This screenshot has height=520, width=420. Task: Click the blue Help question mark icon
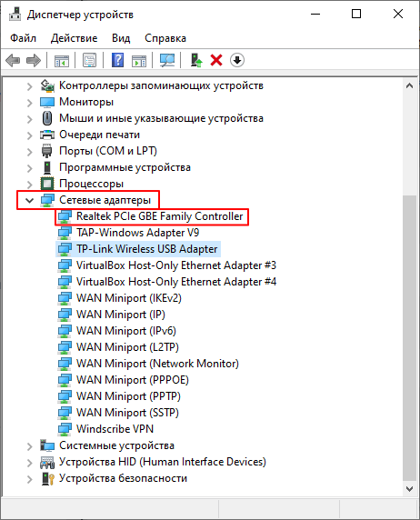[117, 60]
